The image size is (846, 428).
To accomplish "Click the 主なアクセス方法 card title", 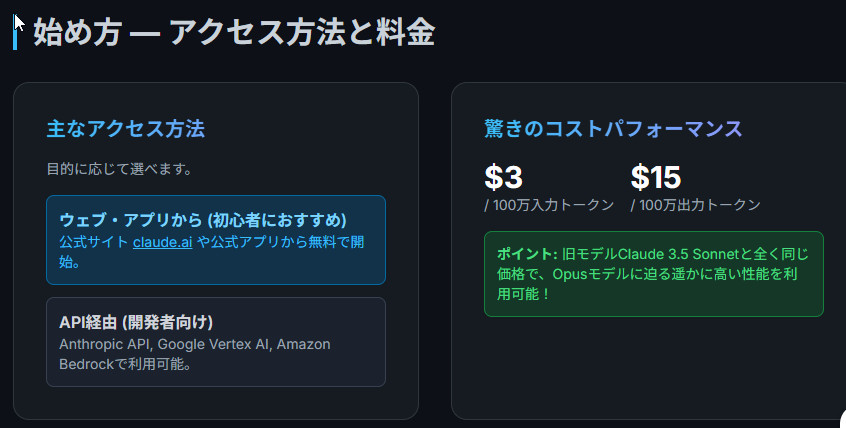I will click(125, 129).
